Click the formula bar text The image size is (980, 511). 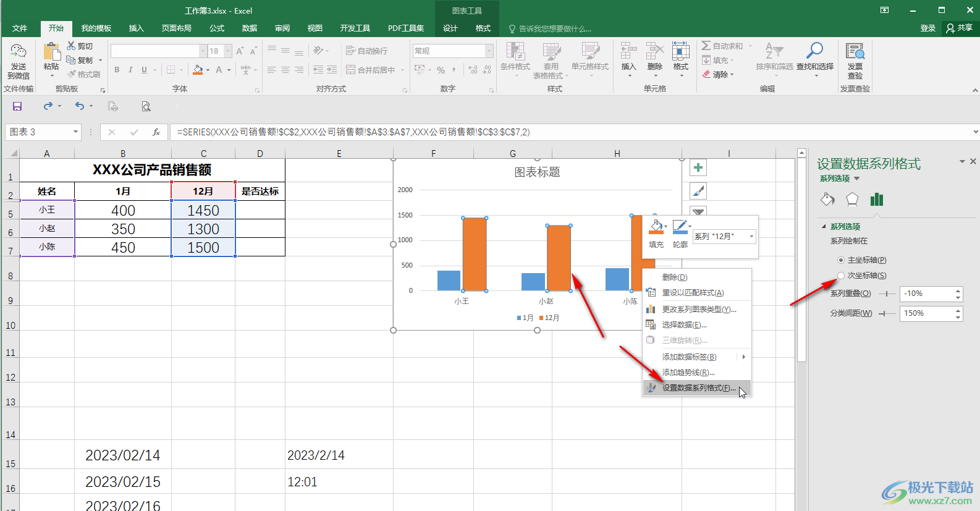click(x=353, y=132)
